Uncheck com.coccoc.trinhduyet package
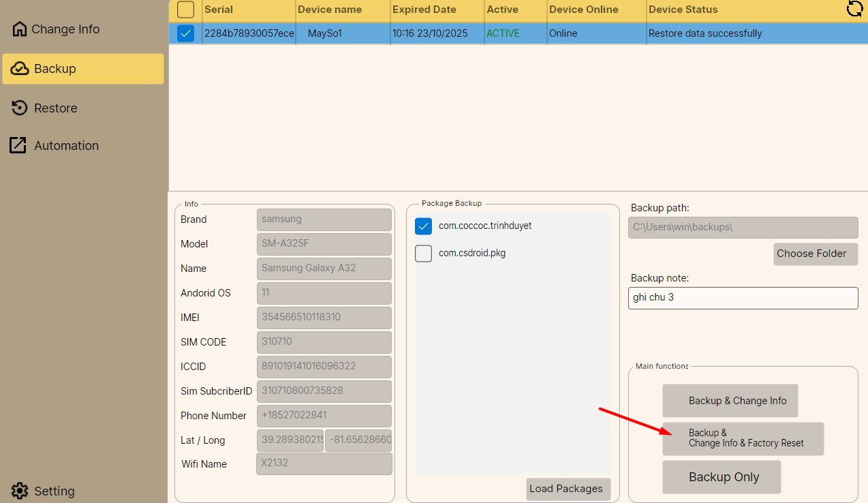 click(423, 226)
